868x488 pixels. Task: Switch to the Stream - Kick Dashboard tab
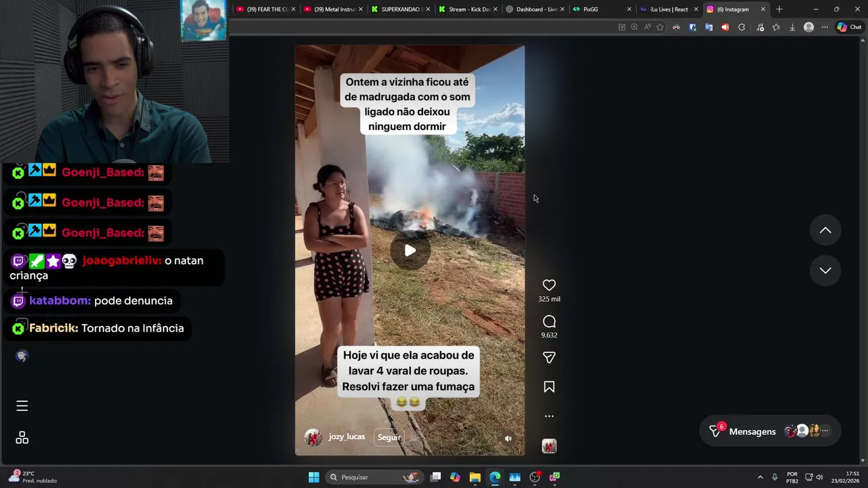point(469,9)
